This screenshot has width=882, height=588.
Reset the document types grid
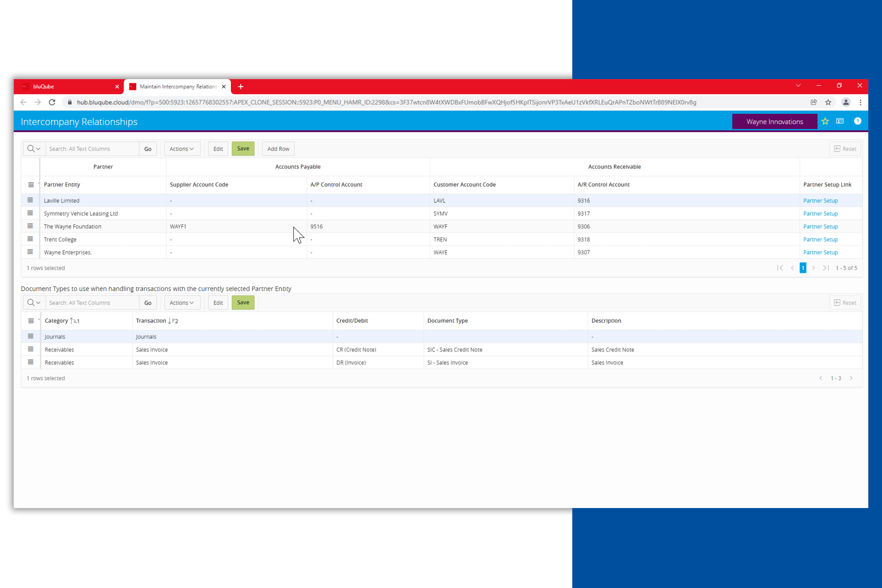[845, 302]
